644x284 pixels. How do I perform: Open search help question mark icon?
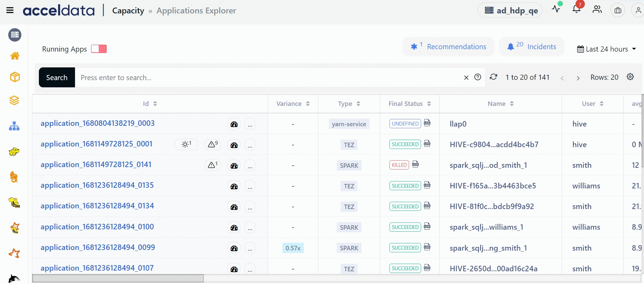click(478, 77)
